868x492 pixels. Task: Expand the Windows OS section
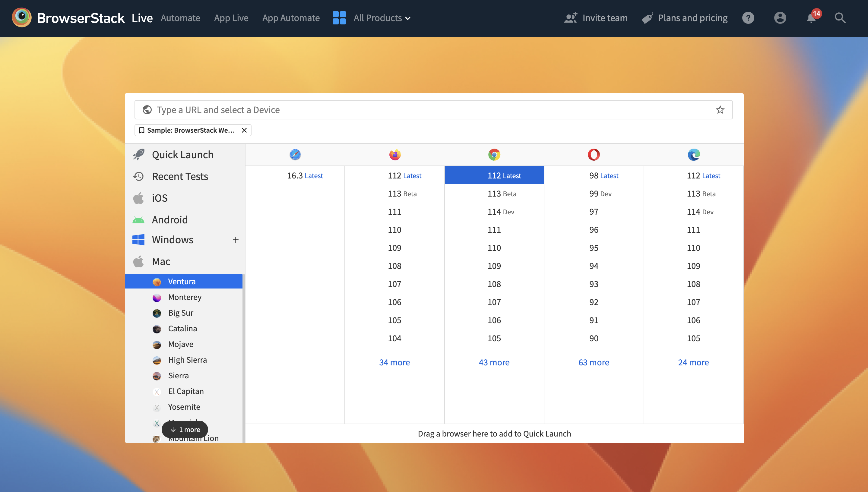pyautogui.click(x=236, y=239)
